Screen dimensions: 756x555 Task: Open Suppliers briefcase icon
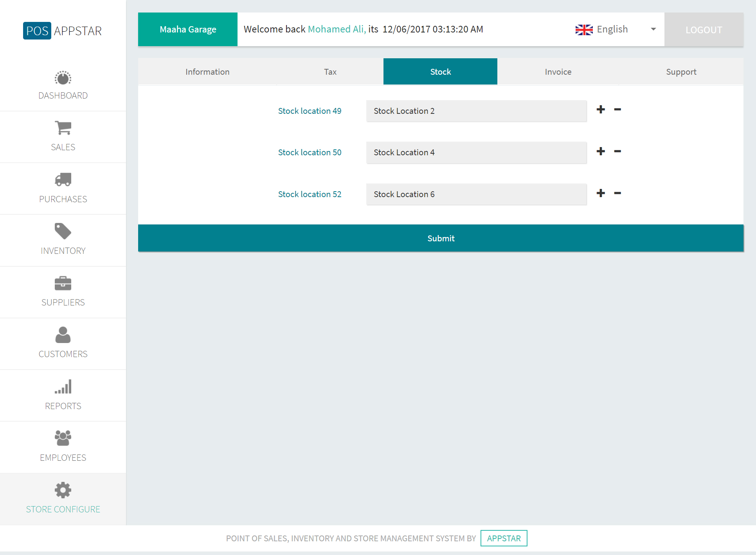[x=63, y=283]
